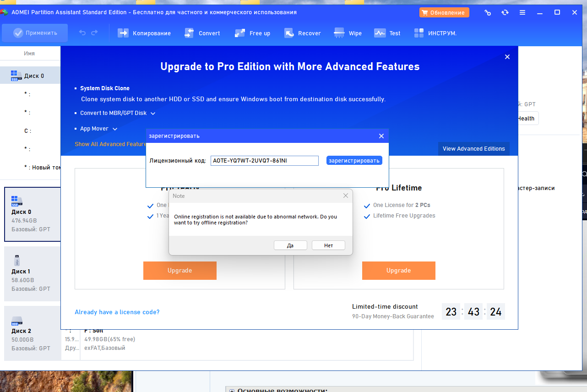Select Диск 0 row in disk list
This screenshot has width=587, height=392.
point(30,76)
